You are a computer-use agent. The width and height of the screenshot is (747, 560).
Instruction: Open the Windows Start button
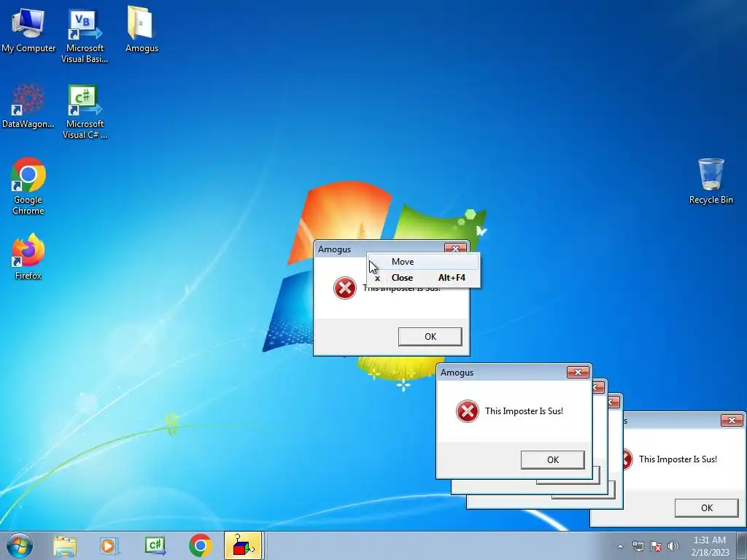20,545
